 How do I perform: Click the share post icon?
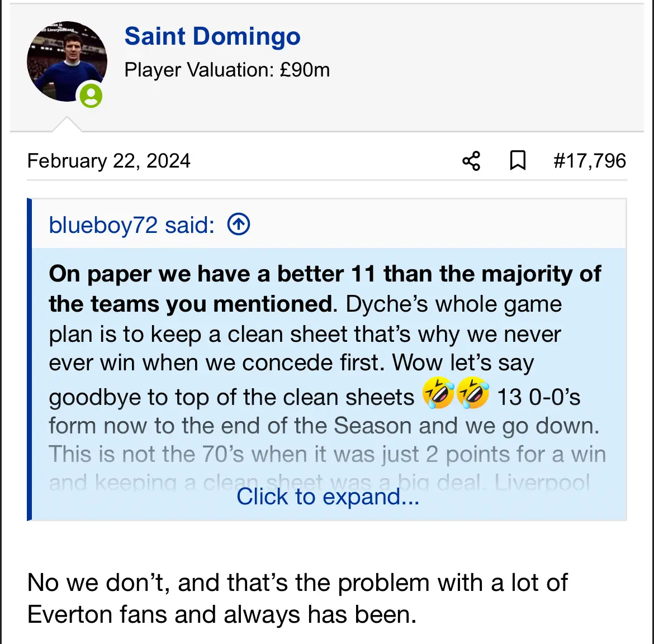coord(471,161)
